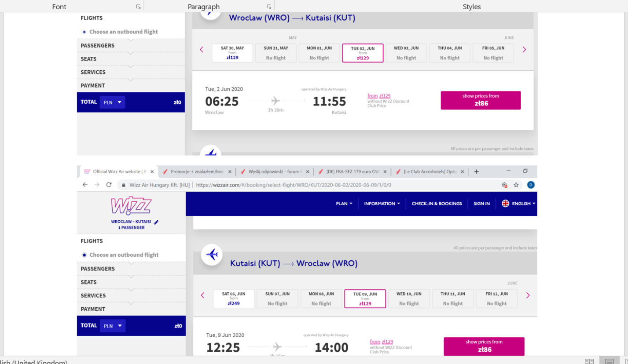Open a new browser tab with plus icon
This screenshot has width=628, height=364.
coord(476,171)
